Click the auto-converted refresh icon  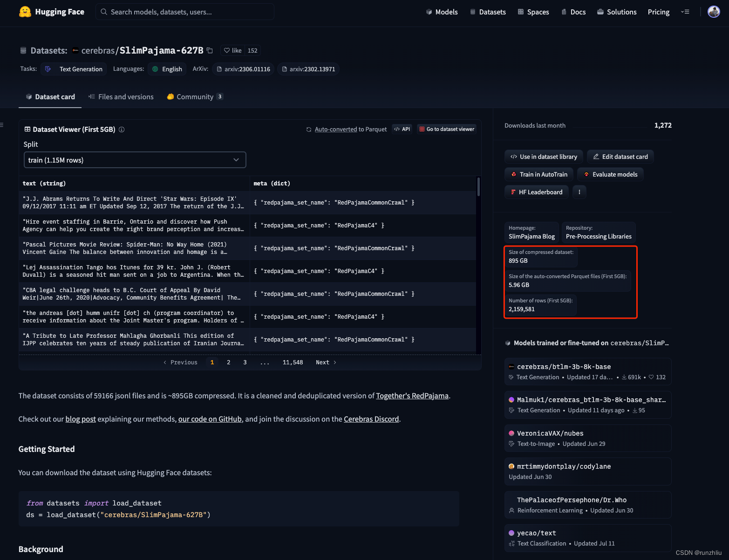(x=309, y=130)
